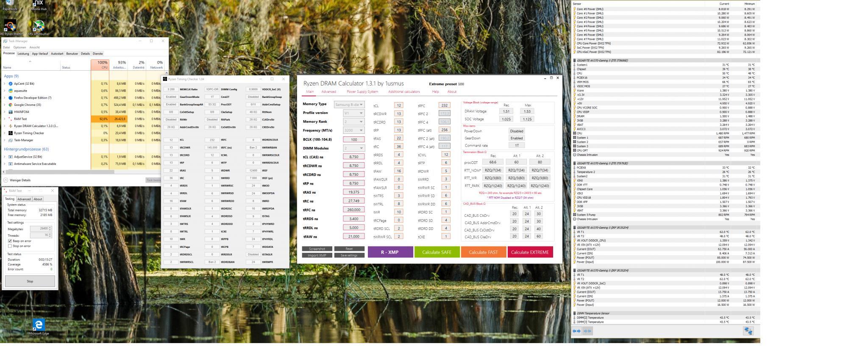Adjust the Megabytes spinner arrows in RAM Test

[50, 229]
